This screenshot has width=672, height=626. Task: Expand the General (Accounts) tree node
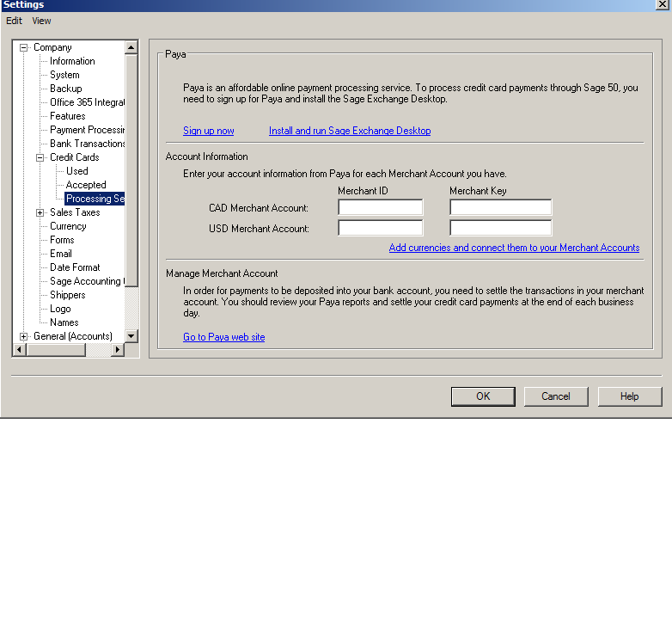point(24,336)
